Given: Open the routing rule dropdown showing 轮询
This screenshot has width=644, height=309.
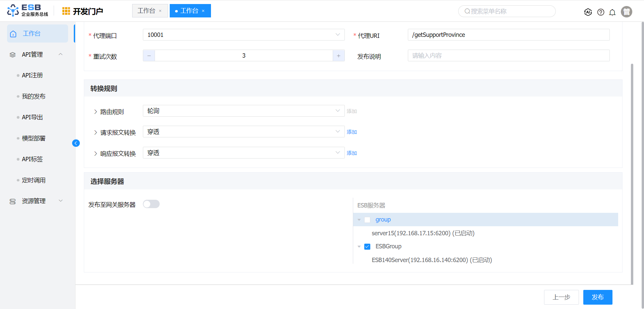Looking at the screenshot, I should click(x=244, y=111).
